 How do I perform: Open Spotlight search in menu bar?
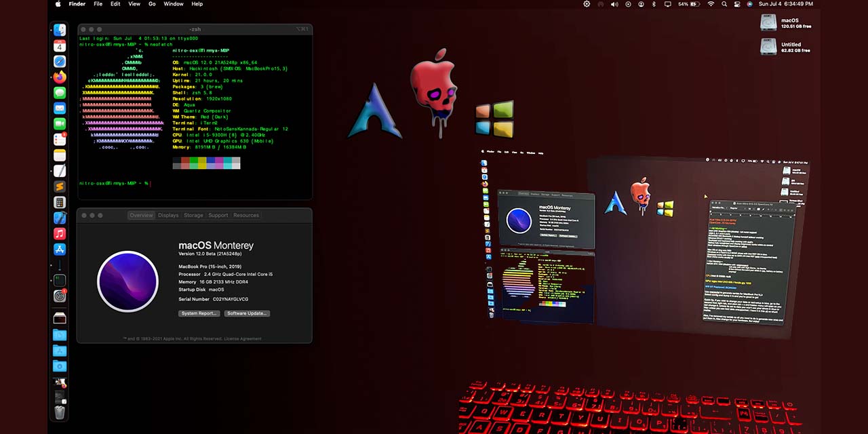[x=724, y=4]
